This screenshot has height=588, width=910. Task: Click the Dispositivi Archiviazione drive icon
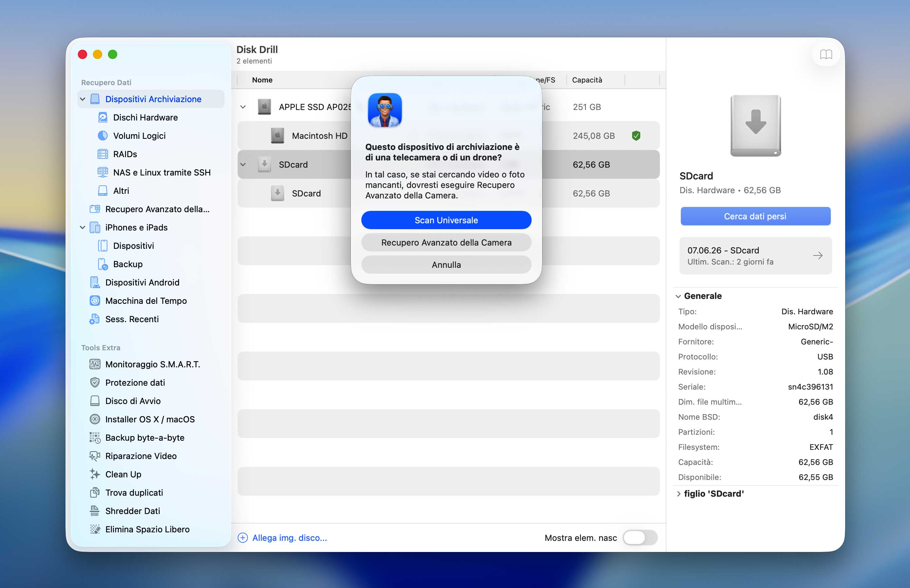(x=95, y=99)
